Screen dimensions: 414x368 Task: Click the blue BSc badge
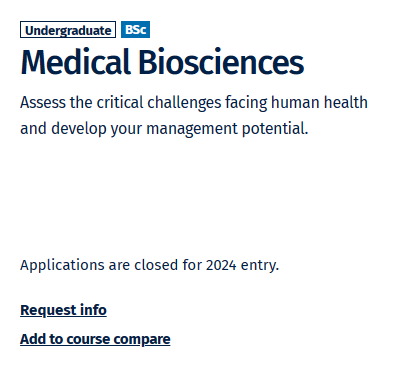click(135, 30)
